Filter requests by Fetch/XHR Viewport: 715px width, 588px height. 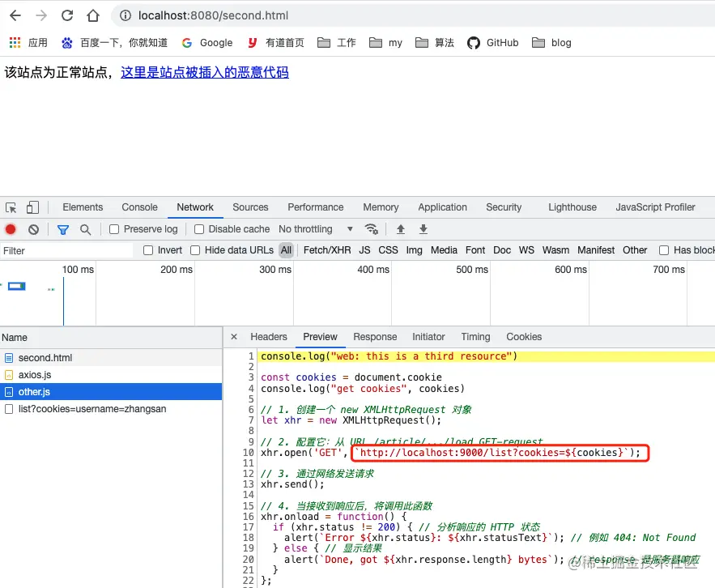[327, 250]
